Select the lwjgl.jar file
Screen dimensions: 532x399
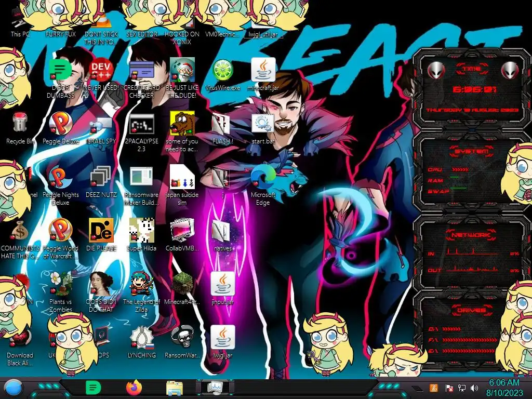coord(222,337)
